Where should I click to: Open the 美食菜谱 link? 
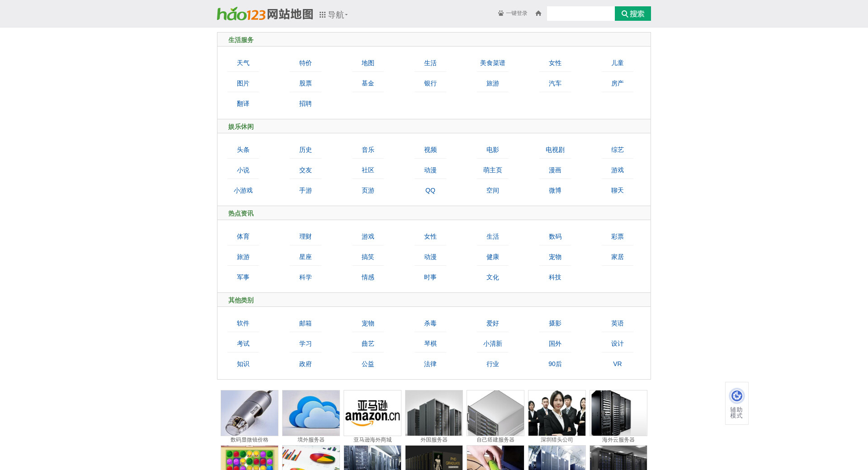[492, 63]
